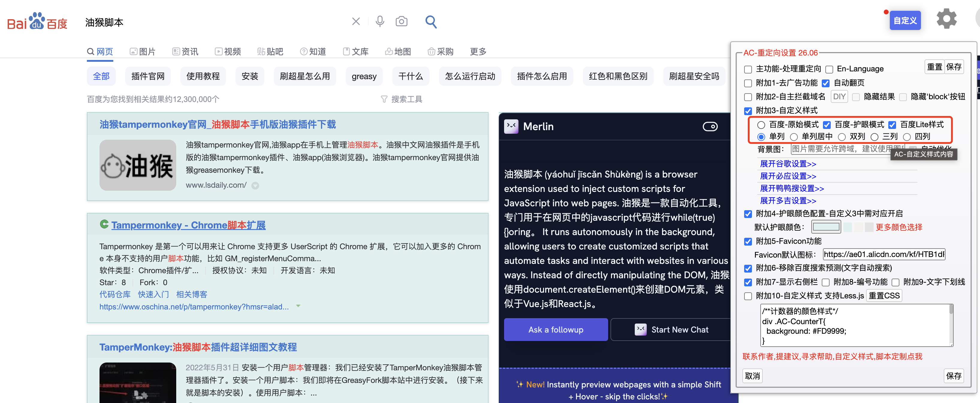This screenshot has width=980, height=403.
Task: Click the blue search magnifier icon
Action: coord(431,22)
